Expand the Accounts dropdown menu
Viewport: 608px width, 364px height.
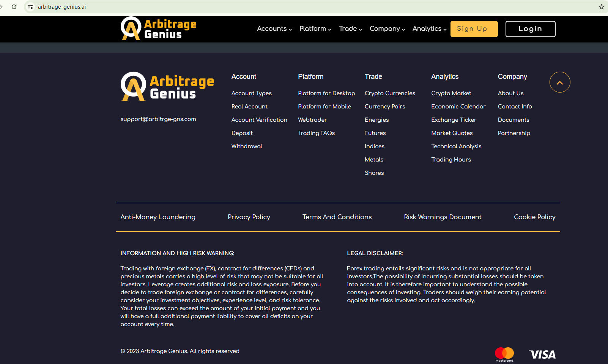click(274, 29)
